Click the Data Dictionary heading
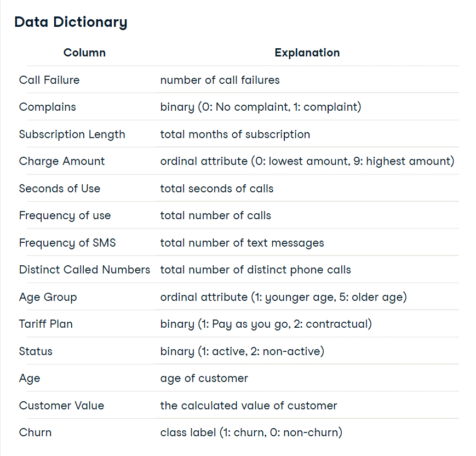The image size is (476, 456). (71, 22)
